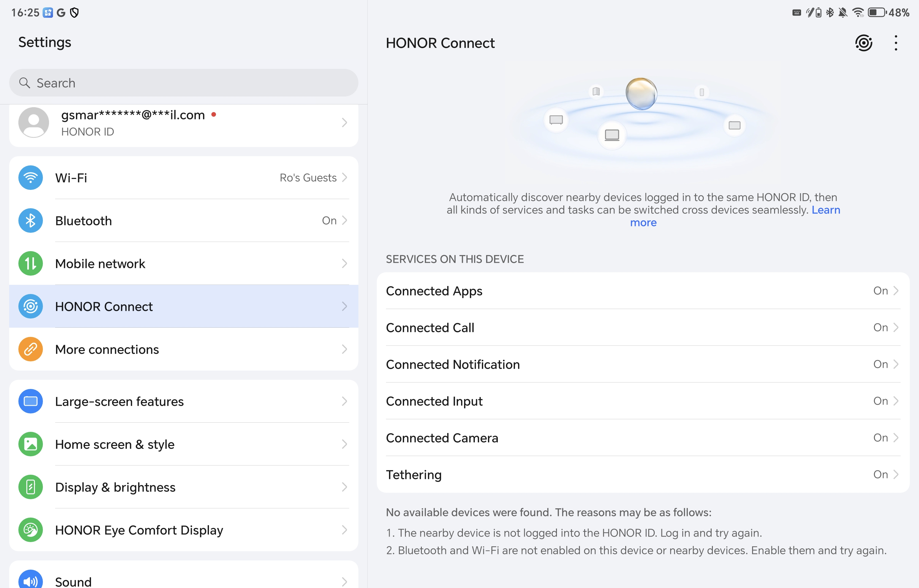Tap the On value beside Connected Apps
The image size is (919, 588).
tap(880, 291)
